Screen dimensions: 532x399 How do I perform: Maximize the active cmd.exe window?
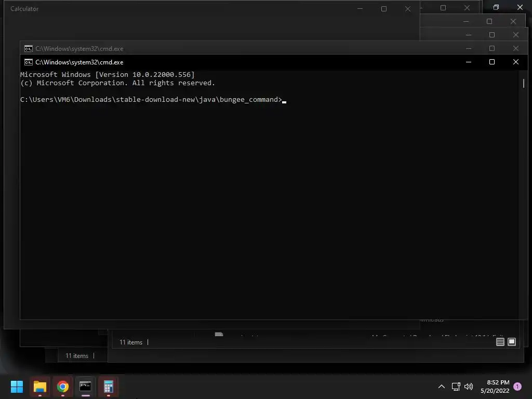[492, 62]
